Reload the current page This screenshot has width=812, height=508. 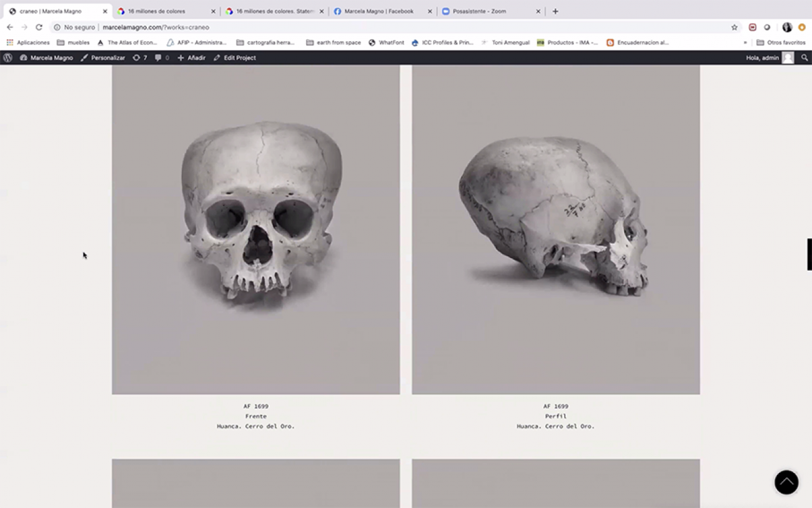(x=39, y=27)
